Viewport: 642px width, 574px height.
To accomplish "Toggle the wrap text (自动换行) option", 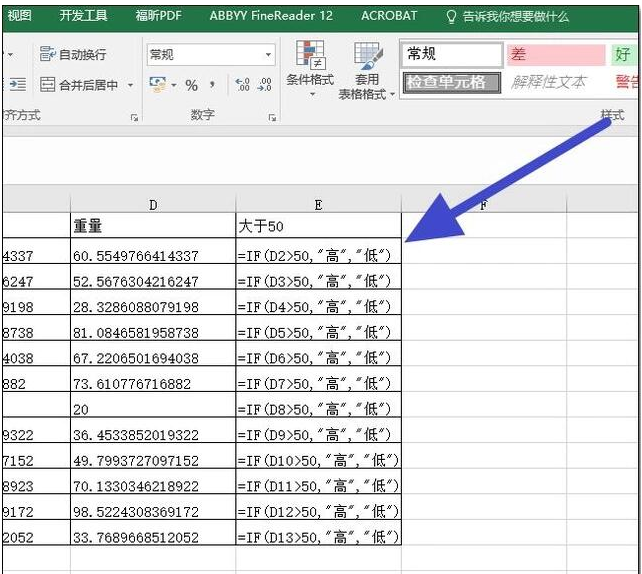I will coord(73,54).
